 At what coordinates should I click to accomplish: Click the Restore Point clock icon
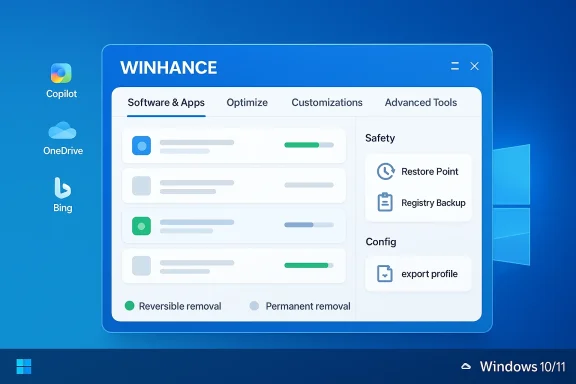(x=385, y=171)
